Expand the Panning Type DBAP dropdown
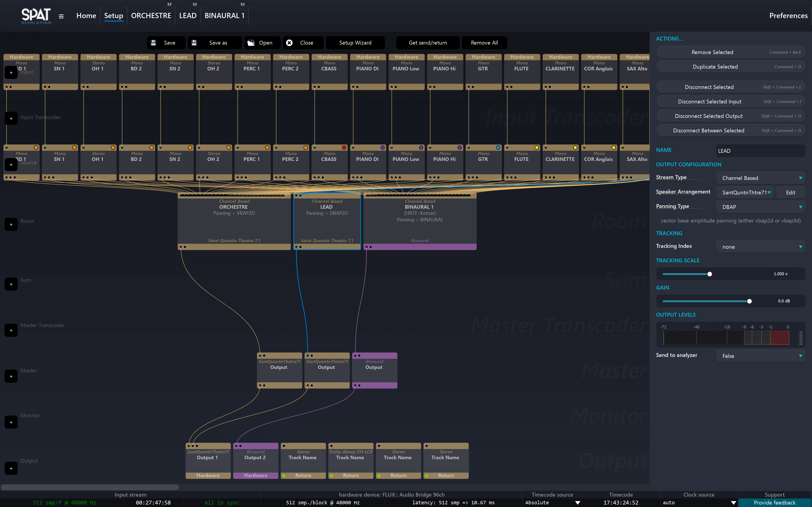The width and height of the screenshot is (812, 507). [760, 207]
